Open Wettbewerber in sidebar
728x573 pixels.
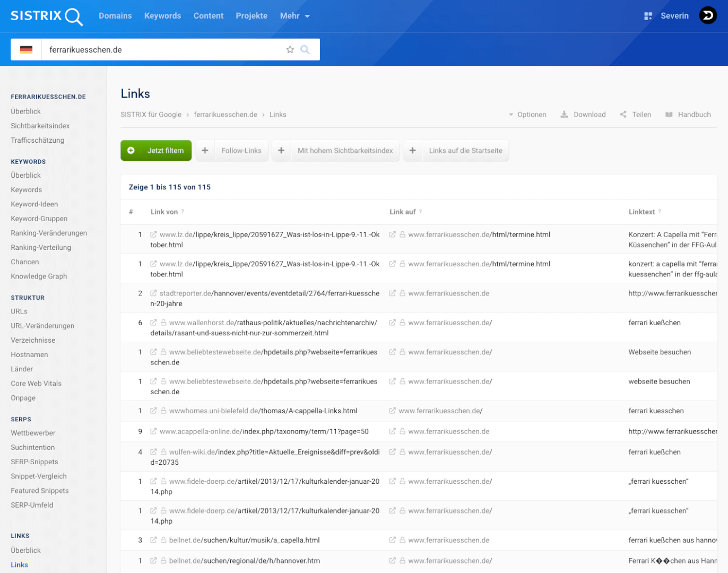coord(33,433)
